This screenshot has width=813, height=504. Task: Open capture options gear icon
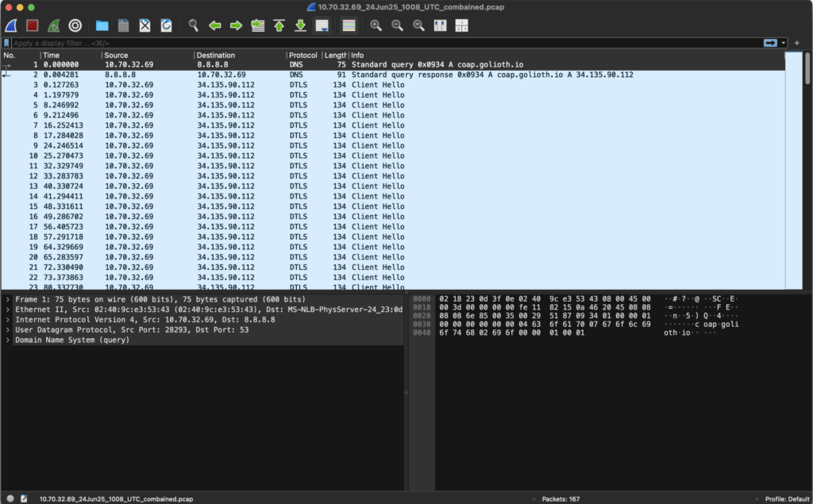[x=75, y=25]
